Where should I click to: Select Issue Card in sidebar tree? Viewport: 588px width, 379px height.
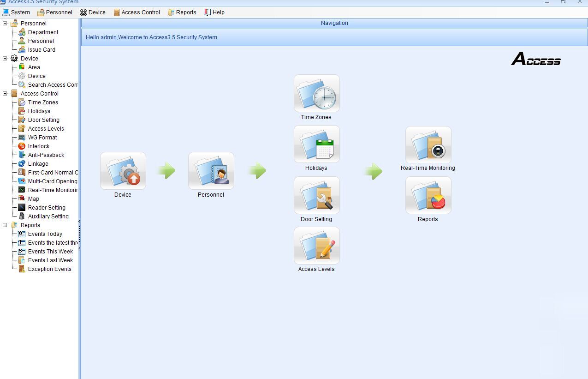[42, 50]
